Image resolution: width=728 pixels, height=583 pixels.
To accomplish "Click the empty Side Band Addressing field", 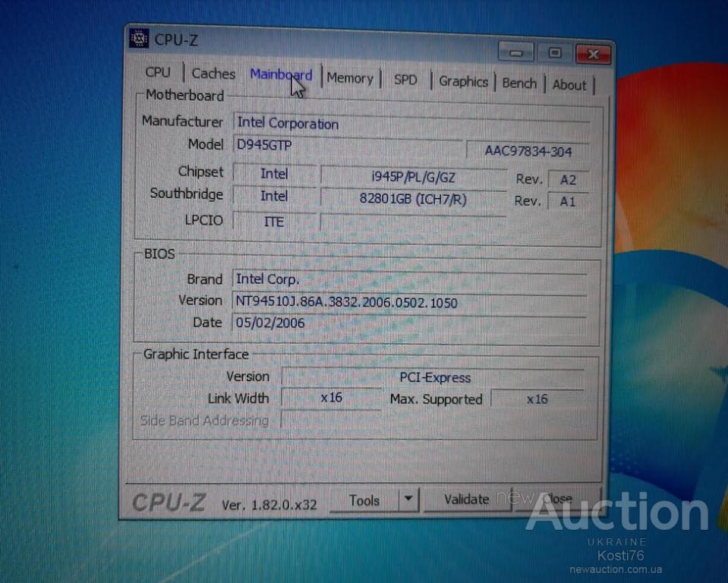I will pyautogui.click(x=332, y=421).
